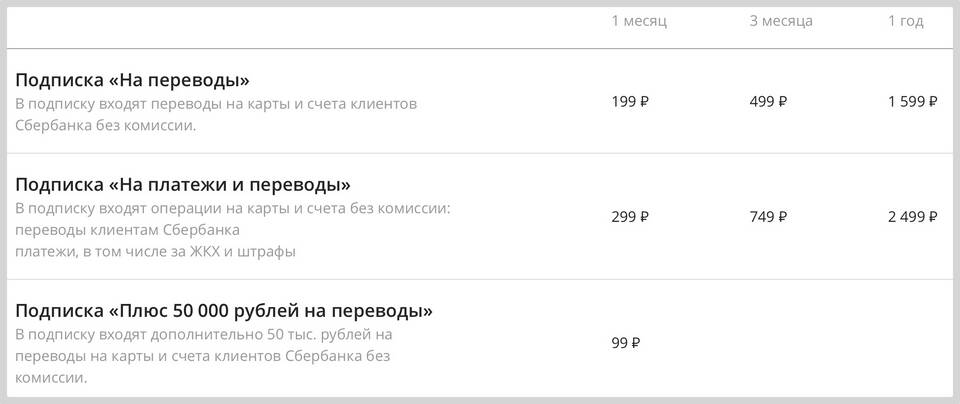The height and width of the screenshot is (404, 960).
Task: Click the line "переводы клиентам Сбербанка"
Action: 127,230
